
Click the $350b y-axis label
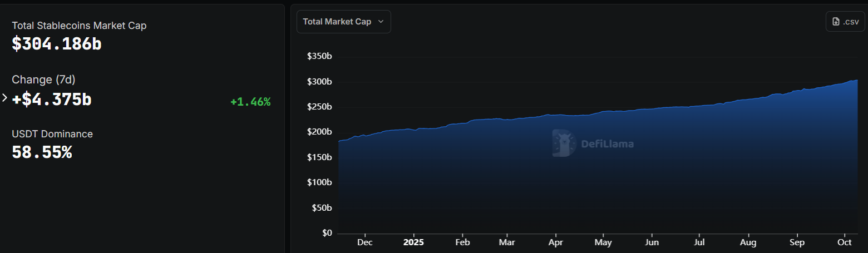click(319, 56)
